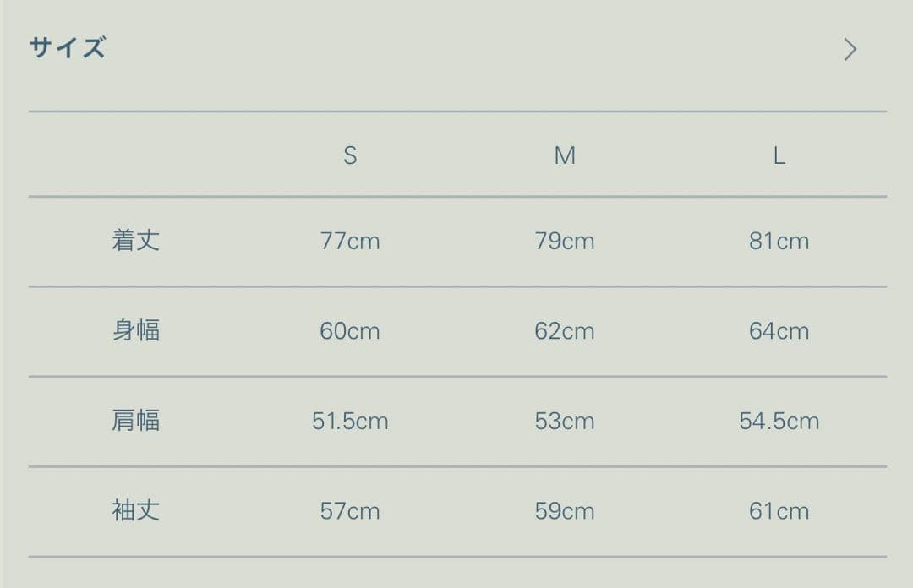Click the 60cm body width cell
Screen dimensions: 913x588
(350, 331)
